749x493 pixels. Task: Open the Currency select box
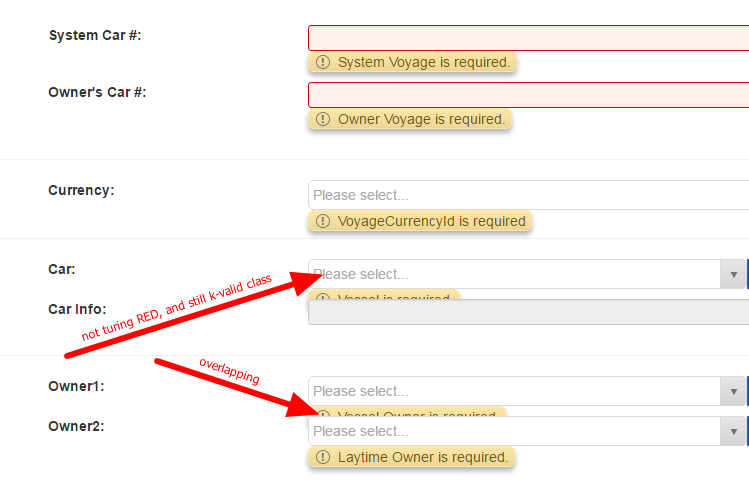pos(528,195)
